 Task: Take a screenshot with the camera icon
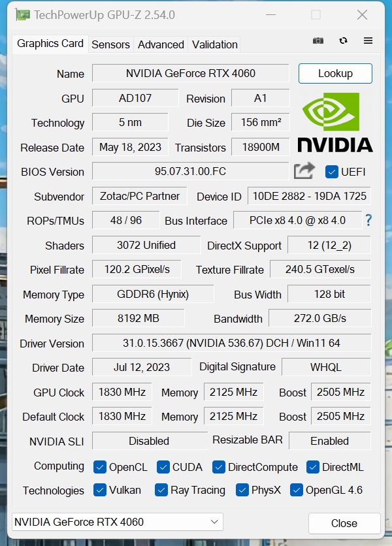(318, 40)
